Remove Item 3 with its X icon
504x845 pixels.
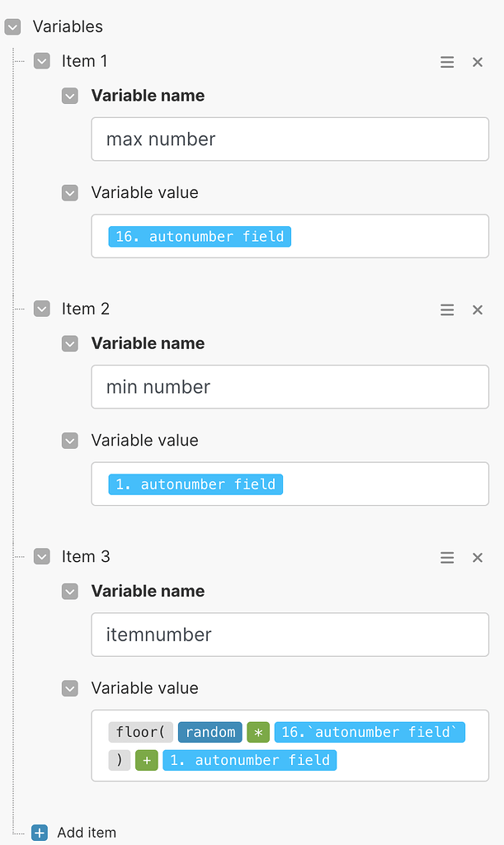click(478, 557)
